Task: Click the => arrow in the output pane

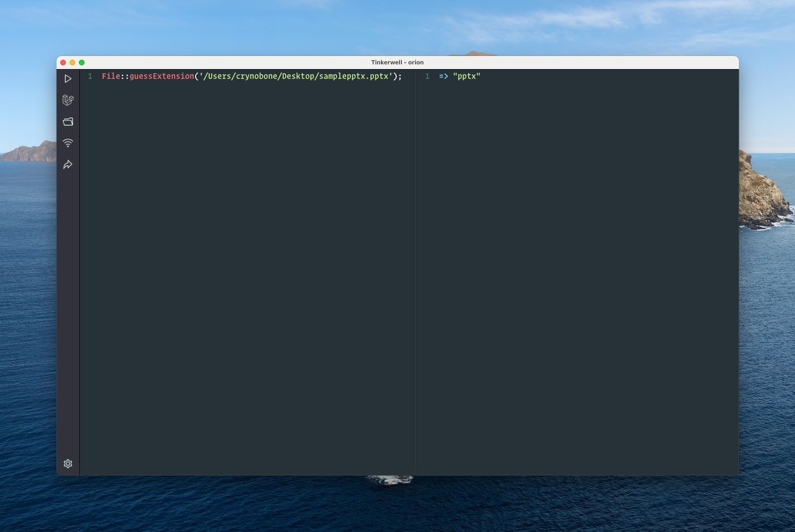Action: click(443, 76)
